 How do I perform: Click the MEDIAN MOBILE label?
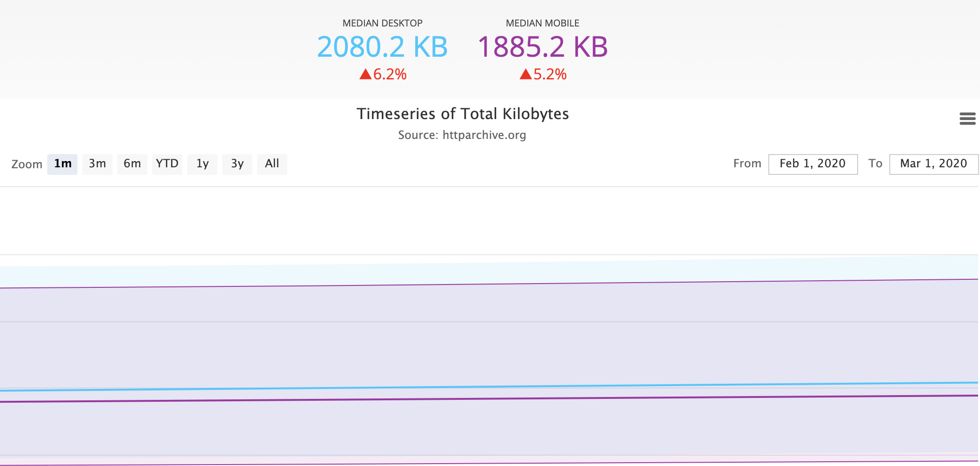coord(542,22)
